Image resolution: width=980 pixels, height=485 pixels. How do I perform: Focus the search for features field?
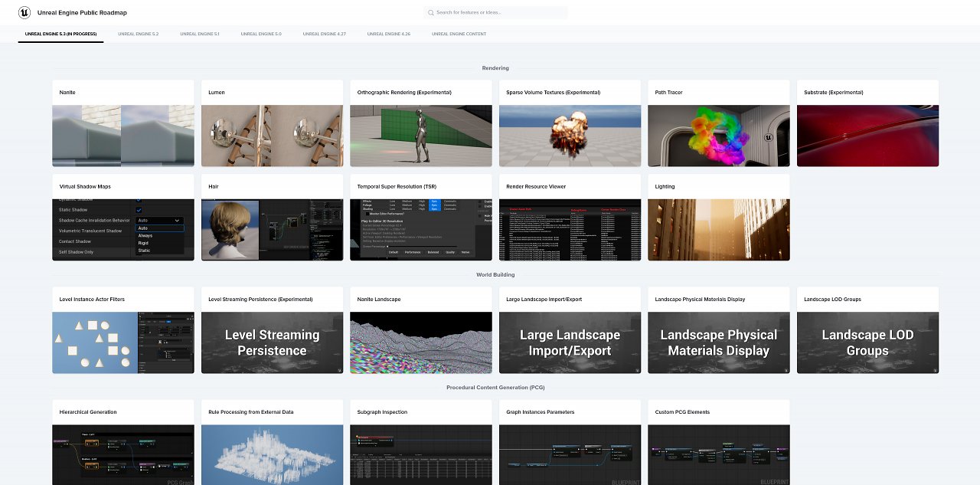point(495,12)
